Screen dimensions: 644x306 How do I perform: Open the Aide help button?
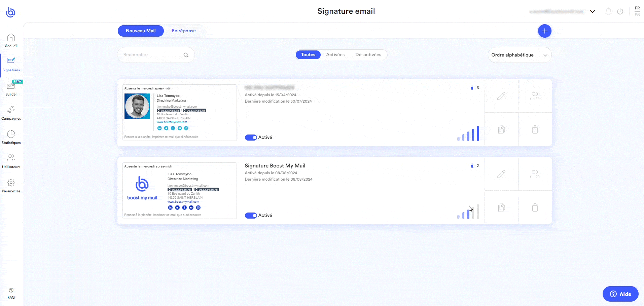click(620, 294)
